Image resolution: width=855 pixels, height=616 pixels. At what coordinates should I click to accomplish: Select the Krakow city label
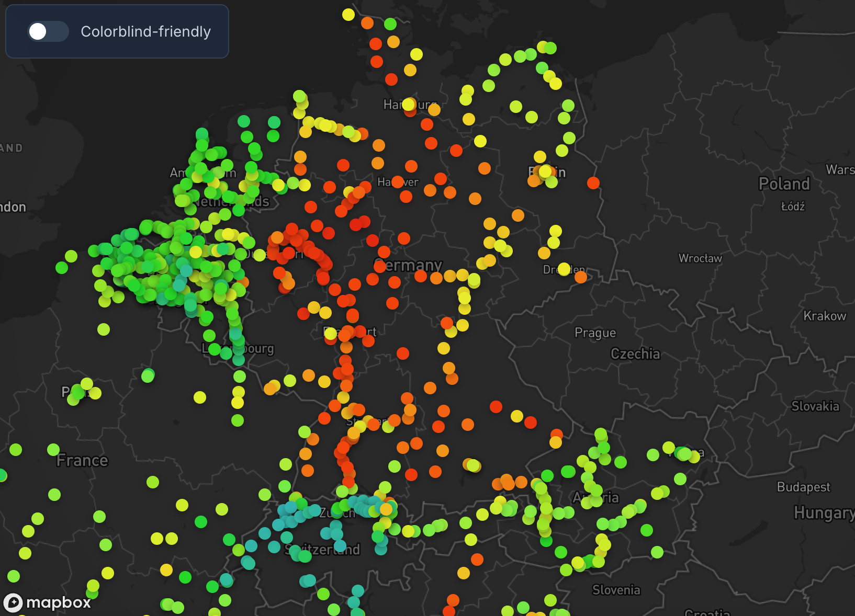[x=824, y=316]
